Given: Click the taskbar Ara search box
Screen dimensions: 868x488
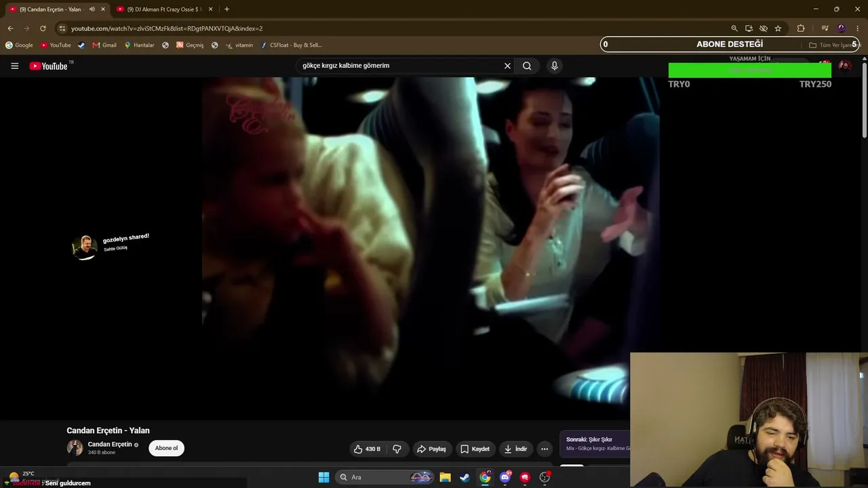Looking at the screenshot, I should pyautogui.click(x=384, y=477).
